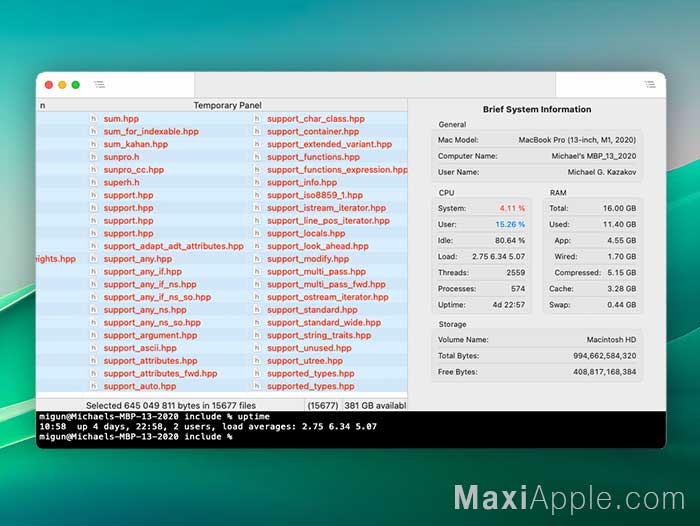Click the icon beside support_auto.hpp
The width and height of the screenshot is (700, 526).
coord(93,386)
